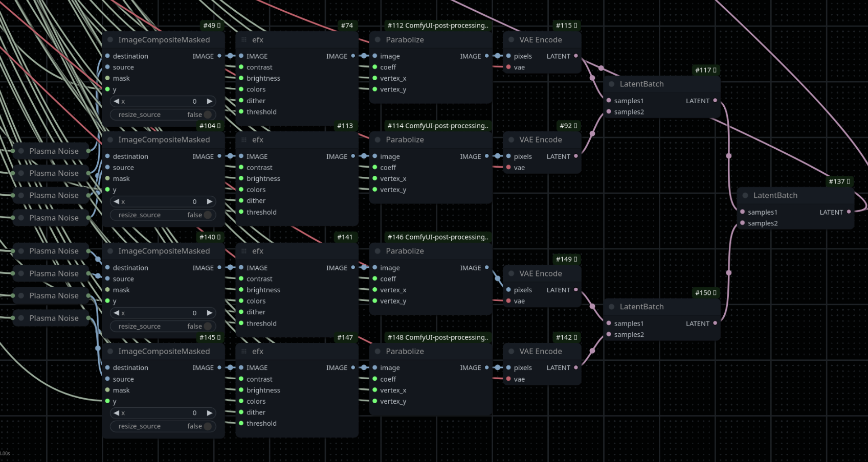Screen dimensions: 868x462
Task: Click threshold input on efx #147
Action: click(x=261, y=423)
